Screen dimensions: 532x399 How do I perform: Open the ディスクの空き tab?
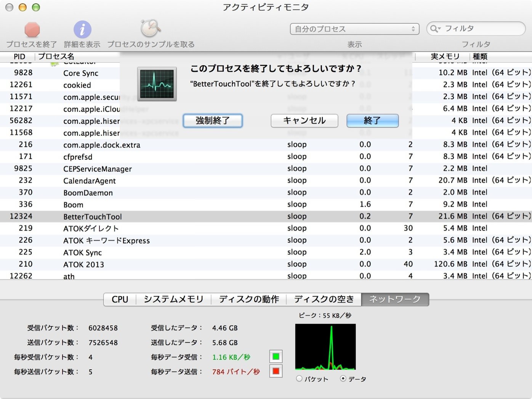click(x=324, y=299)
